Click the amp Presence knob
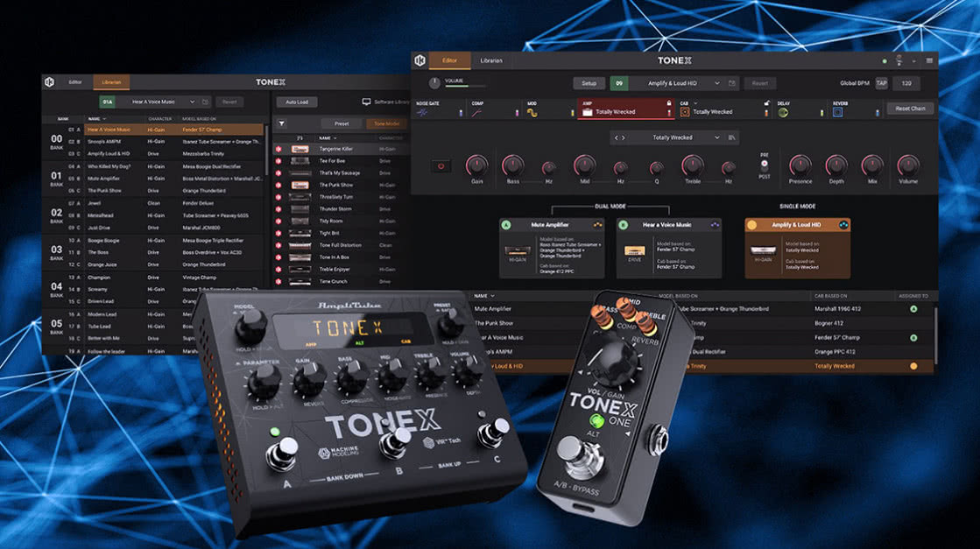Image resolution: width=980 pixels, height=549 pixels. click(x=800, y=165)
